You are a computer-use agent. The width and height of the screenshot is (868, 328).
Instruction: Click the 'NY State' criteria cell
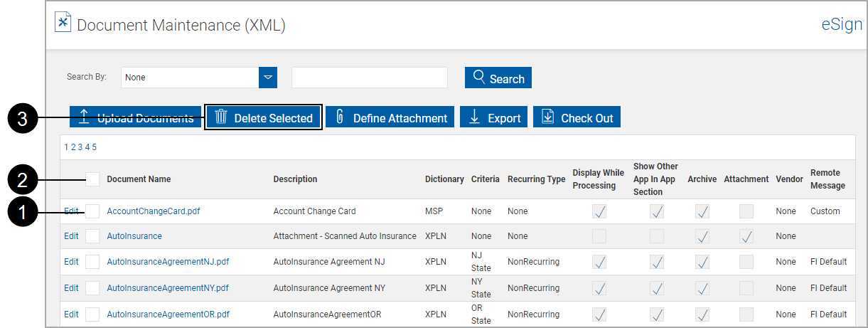pyautogui.click(x=481, y=288)
